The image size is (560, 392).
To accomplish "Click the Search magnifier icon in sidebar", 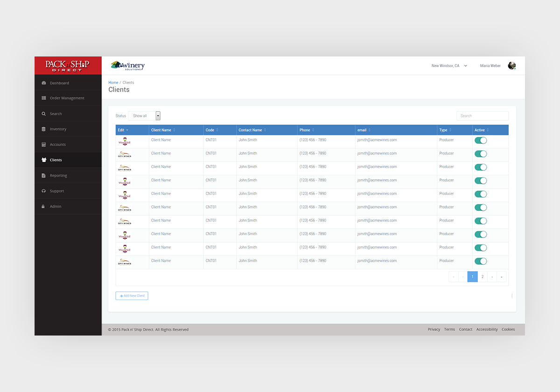I will (x=44, y=114).
